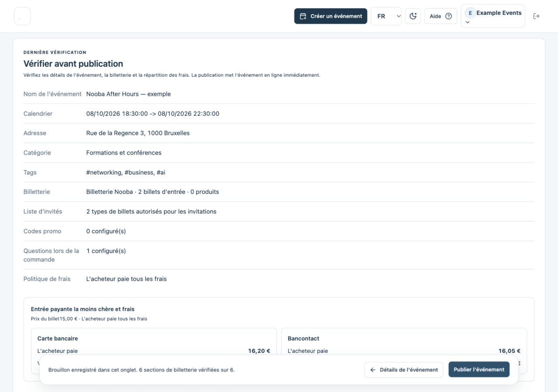Select the "16,05 €" amount

510,351
